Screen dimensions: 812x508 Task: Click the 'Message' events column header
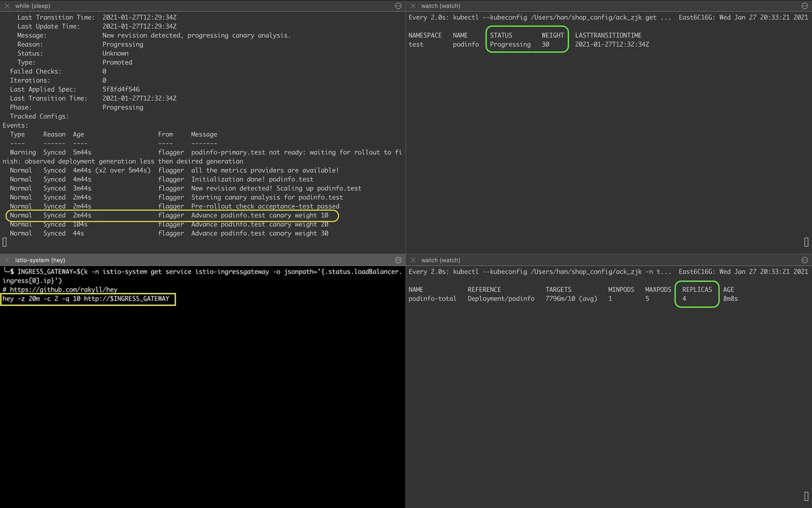click(x=204, y=135)
